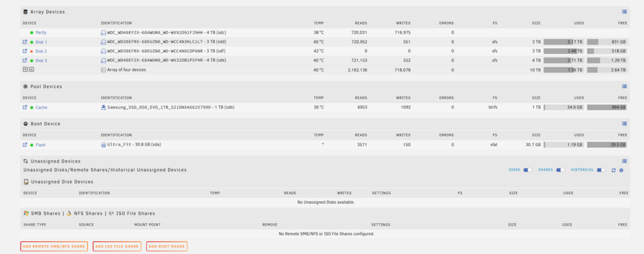
Task: Click the Unassigned Disk Devices heading
Action: [x=62, y=182]
